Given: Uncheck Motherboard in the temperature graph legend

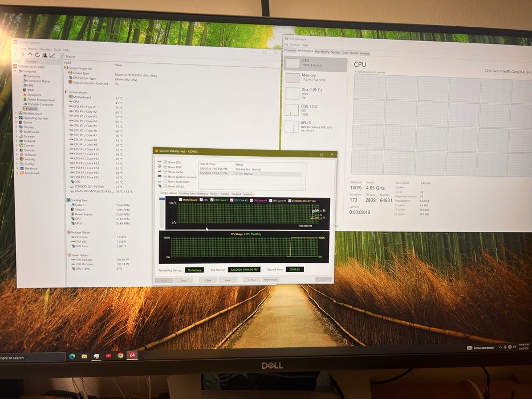Looking at the screenshot, I should click(x=180, y=200).
